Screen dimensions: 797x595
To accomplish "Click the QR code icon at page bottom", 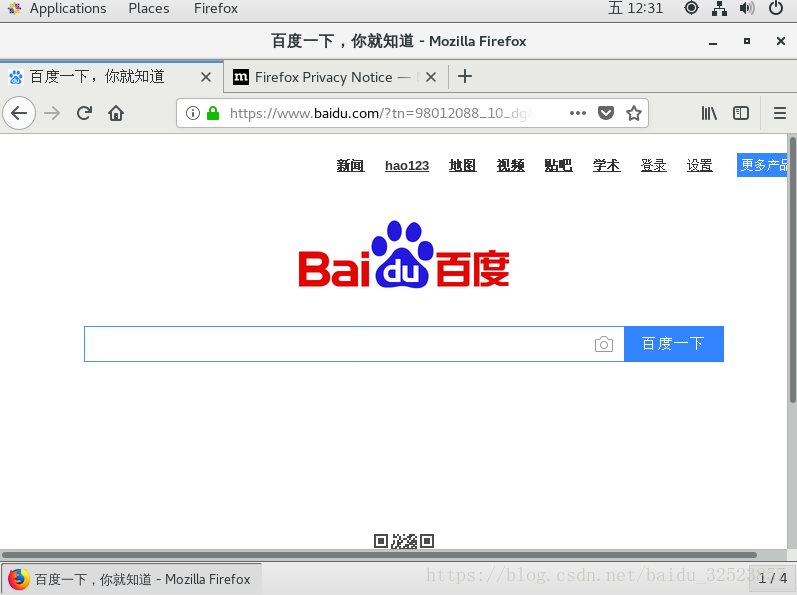I will 404,541.
